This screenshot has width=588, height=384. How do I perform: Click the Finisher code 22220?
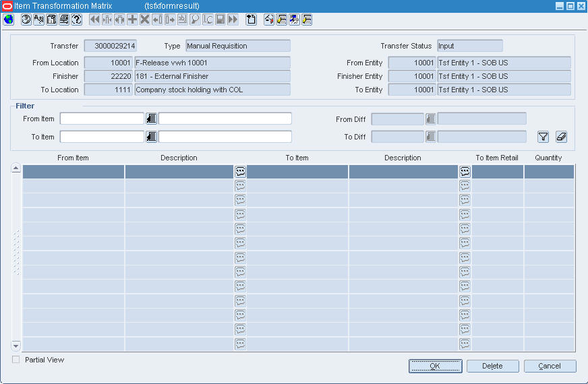click(109, 76)
